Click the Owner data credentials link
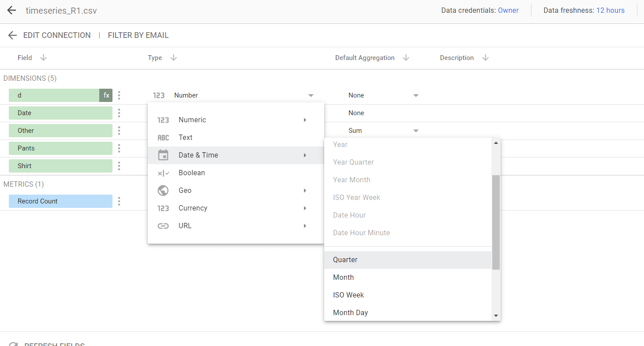The image size is (644, 346). tap(508, 11)
